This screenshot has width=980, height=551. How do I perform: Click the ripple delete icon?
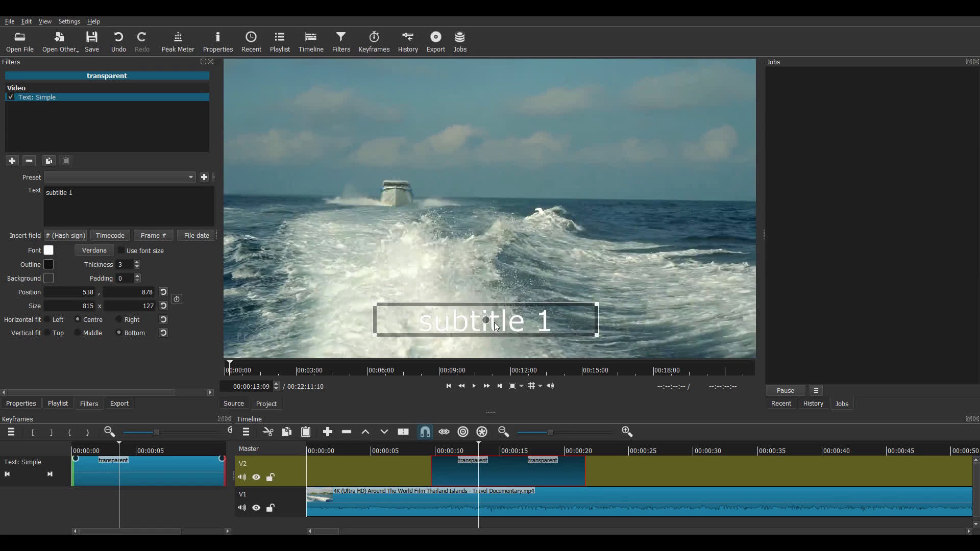point(347,432)
